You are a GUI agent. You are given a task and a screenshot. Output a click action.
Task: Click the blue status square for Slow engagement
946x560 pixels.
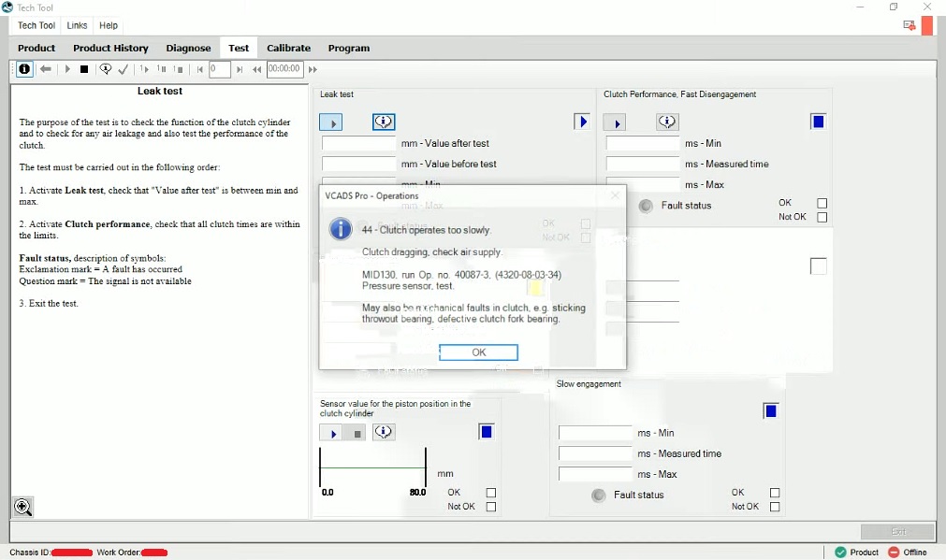771,411
